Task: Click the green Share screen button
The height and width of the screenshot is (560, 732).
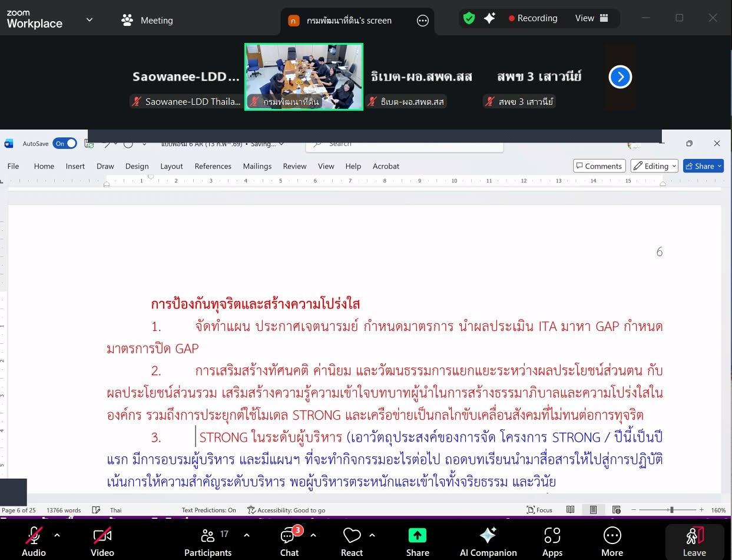Action: pyautogui.click(x=418, y=541)
